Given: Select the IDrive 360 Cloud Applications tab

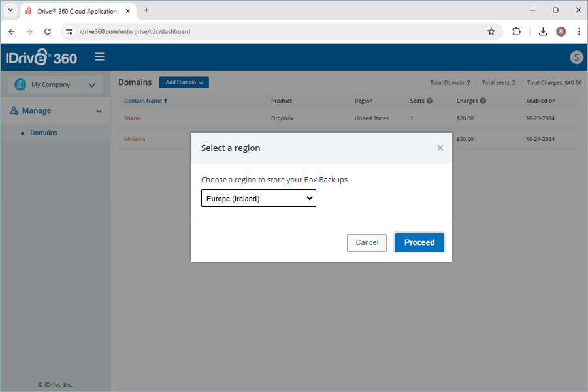Looking at the screenshot, I should (77, 11).
